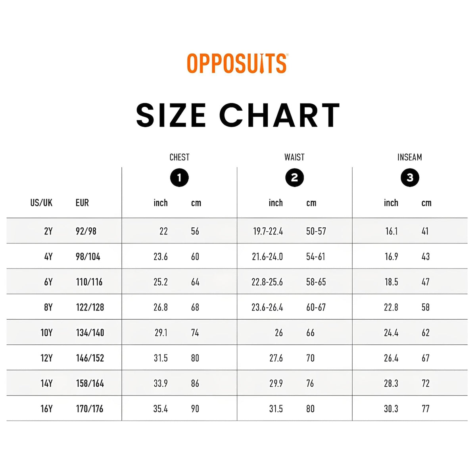Click the numbered circle 2 for Waist

click(294, 178)
